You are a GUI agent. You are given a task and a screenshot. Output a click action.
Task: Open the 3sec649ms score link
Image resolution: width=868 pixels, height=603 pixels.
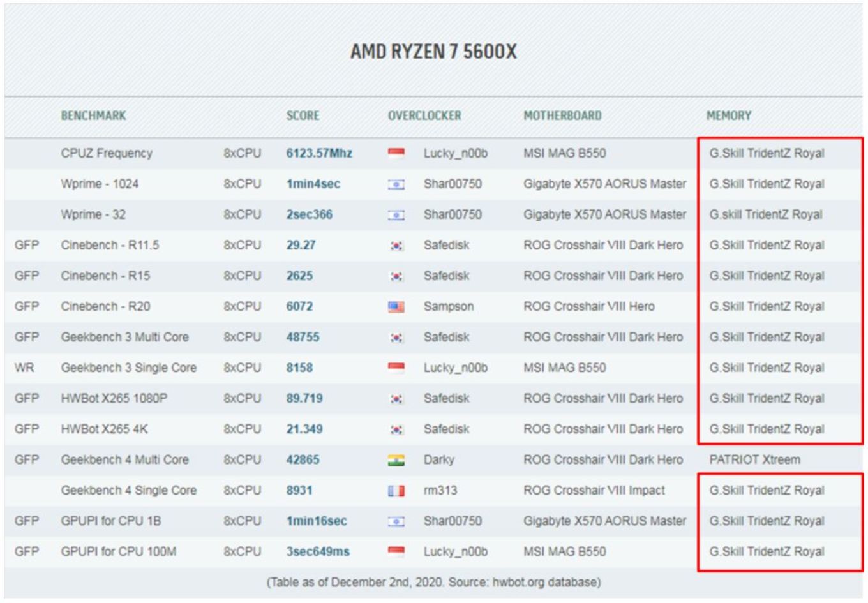click(318, 551)
